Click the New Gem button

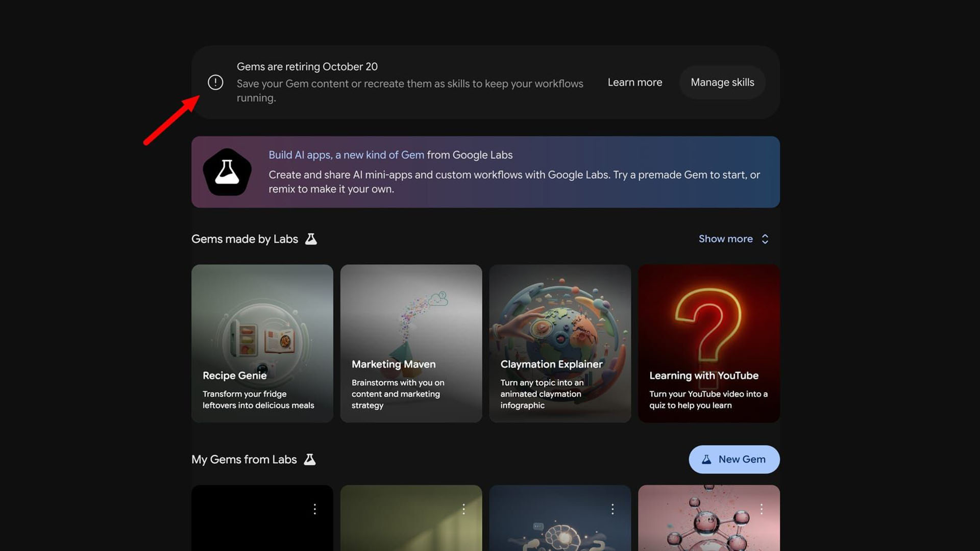coord(734,459)
